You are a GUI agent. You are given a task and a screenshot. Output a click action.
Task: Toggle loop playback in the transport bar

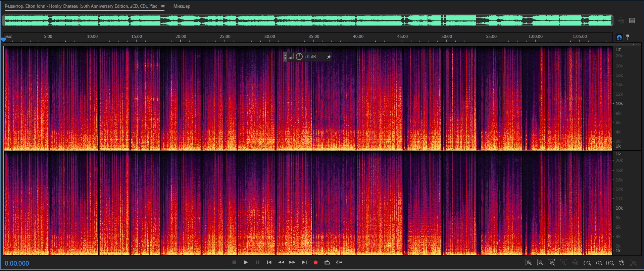click(x=327, y=263)
